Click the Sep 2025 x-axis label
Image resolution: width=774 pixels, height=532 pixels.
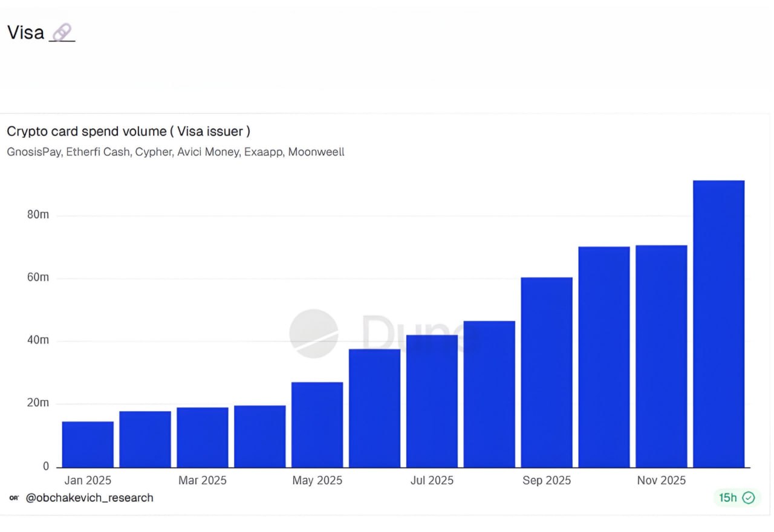[x=547, y=481]
